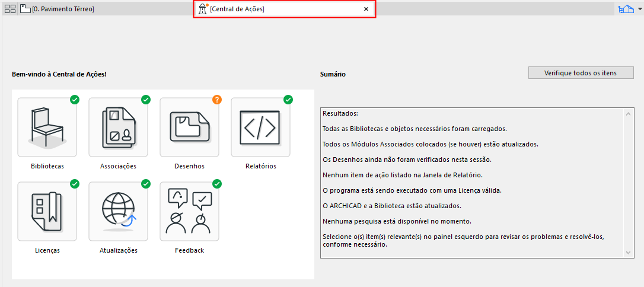Viewport: 644px width, 287px height.
Task: Click the green check badge on Atualizações
Action: pos(146,184)
